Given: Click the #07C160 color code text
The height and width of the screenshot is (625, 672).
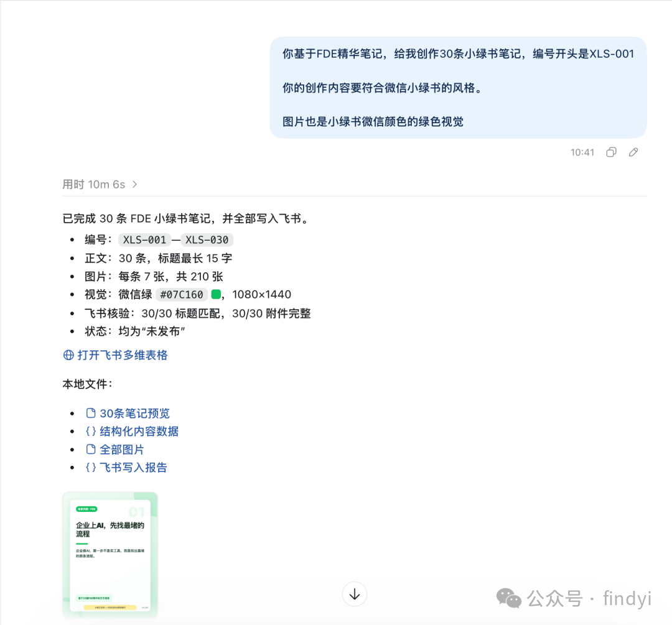Looking at the screenshot, I should pos(182,295).
